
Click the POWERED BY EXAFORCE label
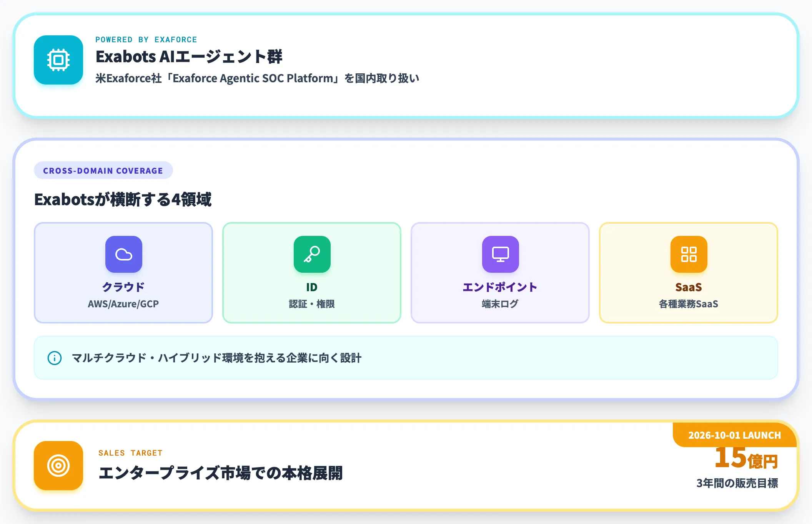146,40
